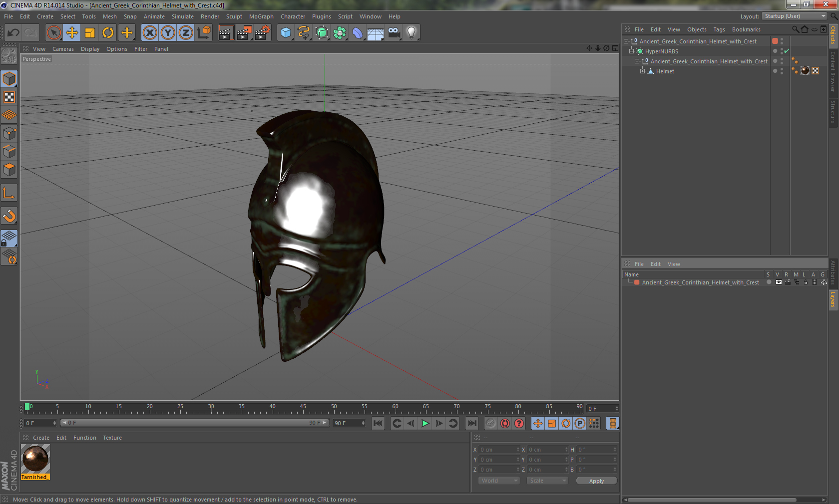
Task: Switch to Edges mode
Action: pyautogui.click(x=9, y=151)
